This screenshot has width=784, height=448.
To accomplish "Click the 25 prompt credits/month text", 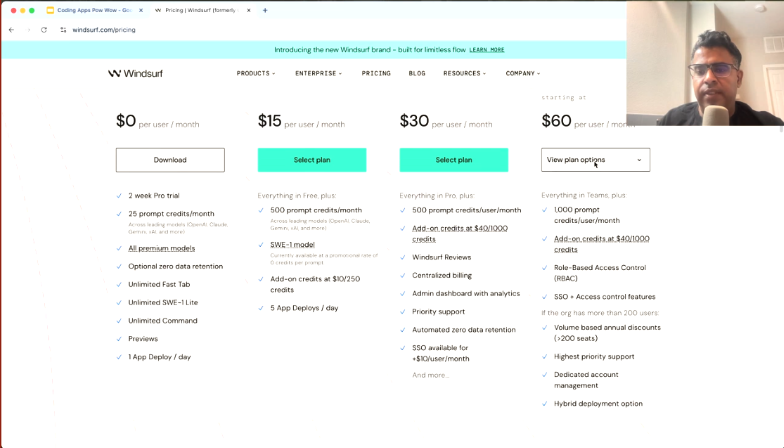I will pos(171,214).
